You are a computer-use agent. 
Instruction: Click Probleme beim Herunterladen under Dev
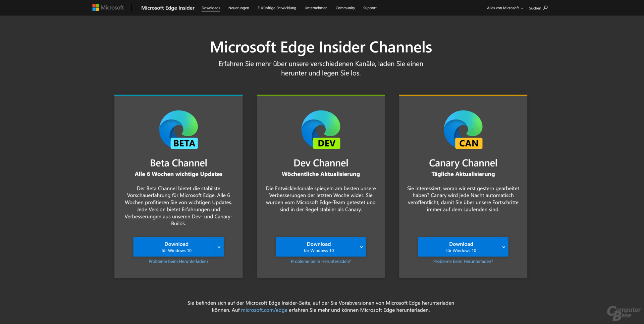click(x=321, y=261)
